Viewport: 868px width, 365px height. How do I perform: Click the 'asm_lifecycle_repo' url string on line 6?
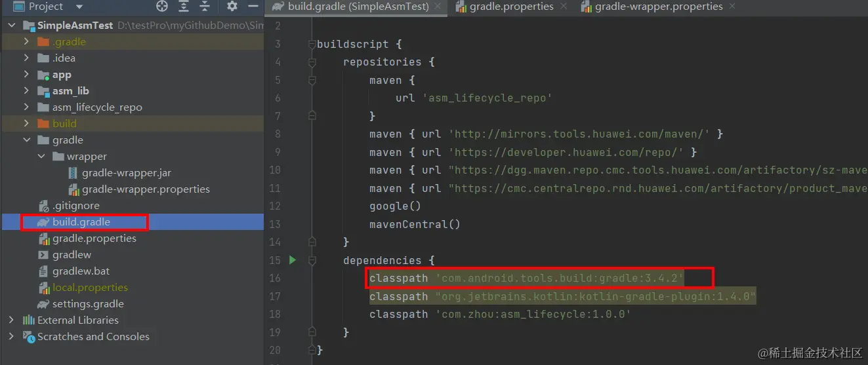487,98
